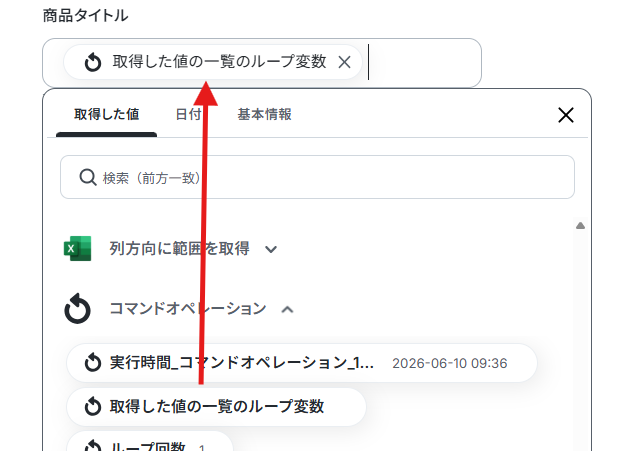Click the loop icon inside the input chip
This screenshot has height=451, width=640.
(x=93, y=62)
